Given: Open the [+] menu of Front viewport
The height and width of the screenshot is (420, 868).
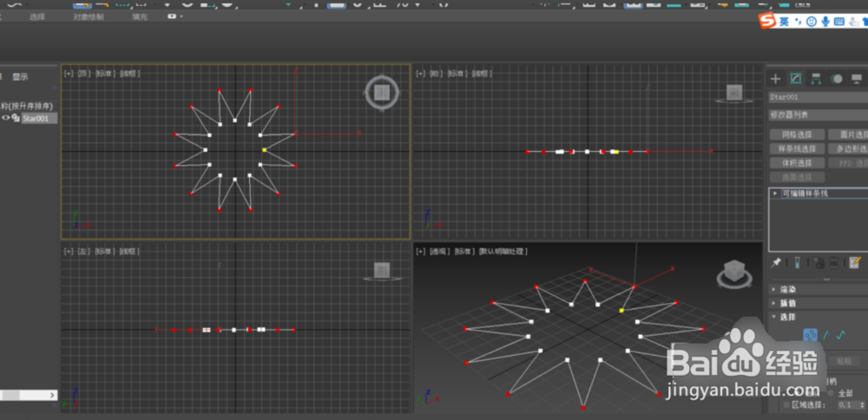Looking at the screenshot, I should (x=421, y=73).
